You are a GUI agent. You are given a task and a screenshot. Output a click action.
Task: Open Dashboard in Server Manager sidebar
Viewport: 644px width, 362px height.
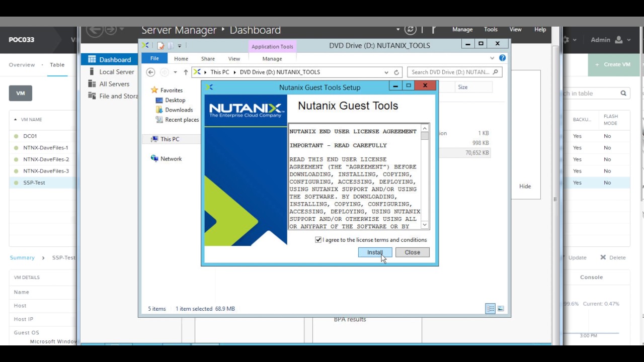pyautogui.click(x=109, y=59)
